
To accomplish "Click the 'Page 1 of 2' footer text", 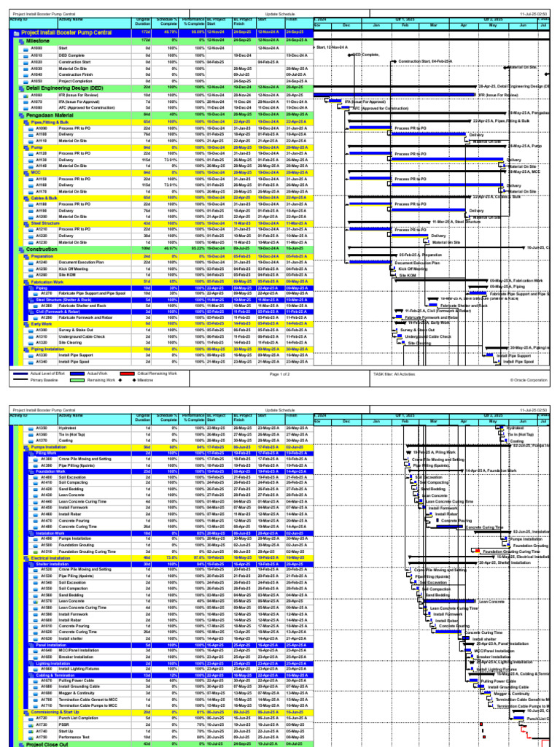I will pos(279,374).
